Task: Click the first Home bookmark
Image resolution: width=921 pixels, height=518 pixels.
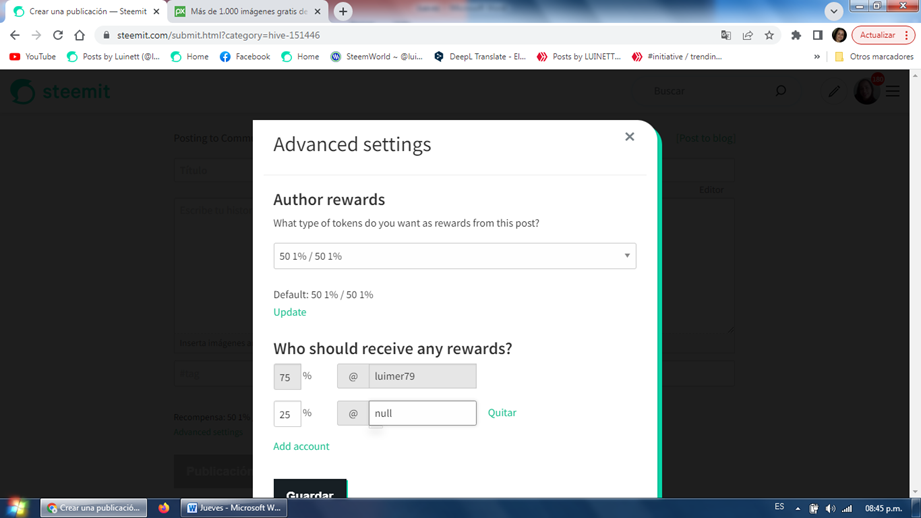Action: tap(190, 56)
